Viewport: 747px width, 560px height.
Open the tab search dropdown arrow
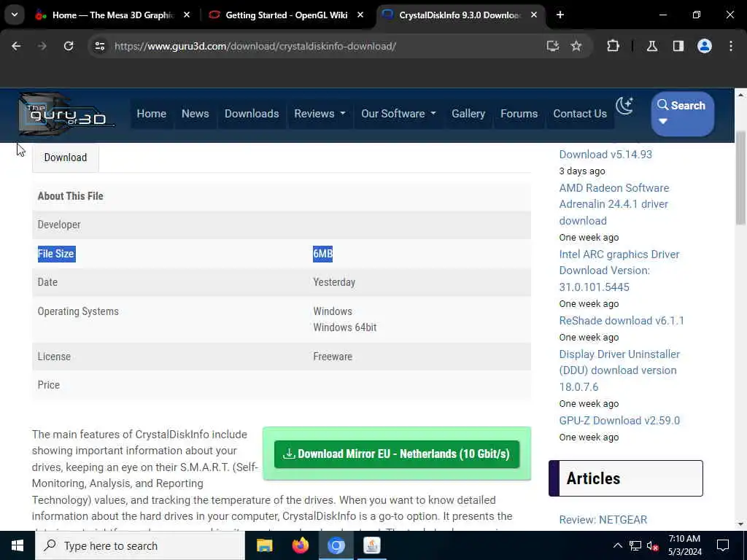[15, 15]
